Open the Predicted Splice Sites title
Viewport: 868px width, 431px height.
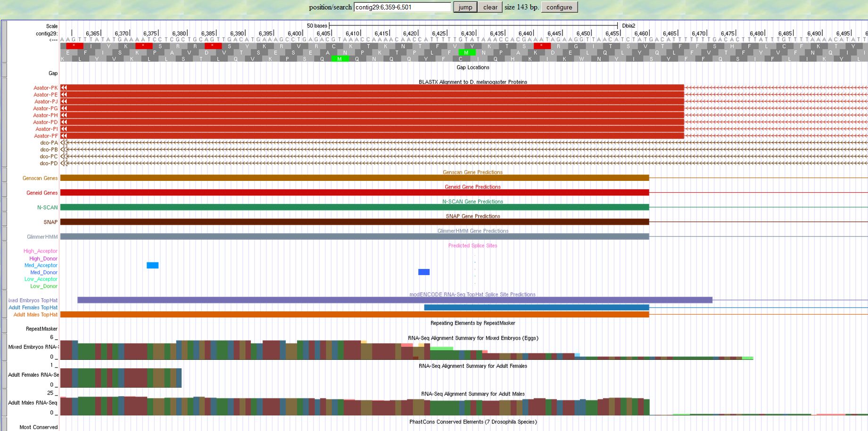[473, 245]
